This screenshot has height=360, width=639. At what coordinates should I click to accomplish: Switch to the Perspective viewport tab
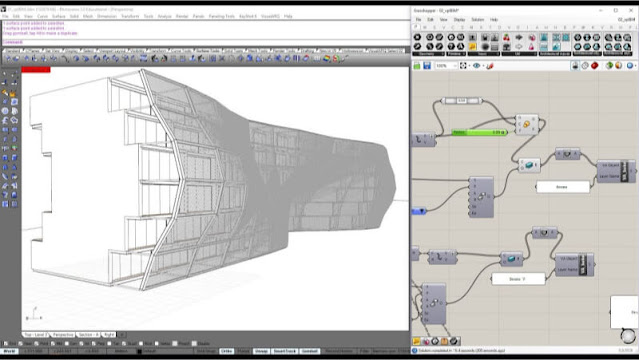point(62,335)
